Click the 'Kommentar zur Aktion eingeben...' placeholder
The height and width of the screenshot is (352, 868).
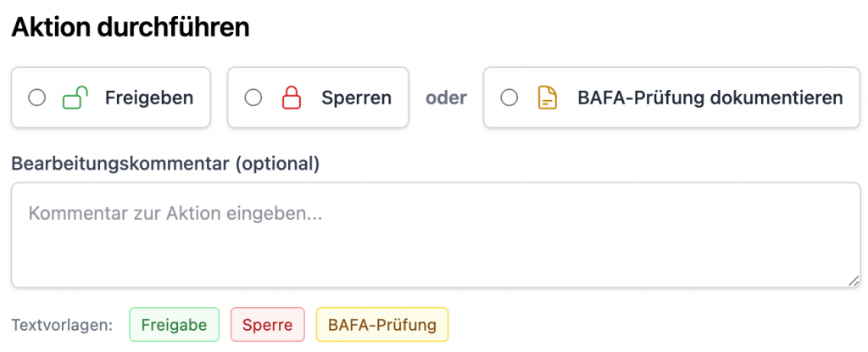click(175, 214)
